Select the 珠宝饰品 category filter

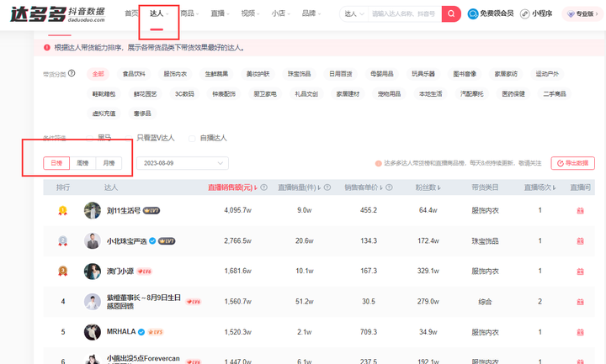tap(300, 74)
